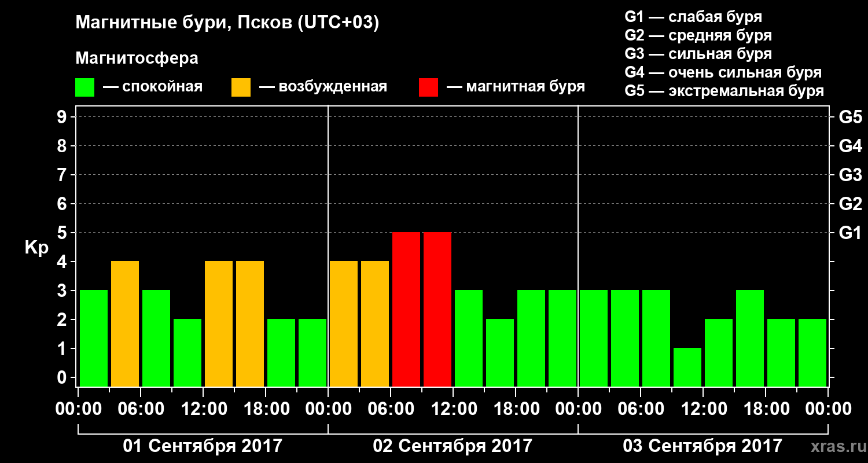The image size is (868, 463).
Task: Click the G1 storm level label on right axis
Action: pyautogui.click(x=850, y=233)
